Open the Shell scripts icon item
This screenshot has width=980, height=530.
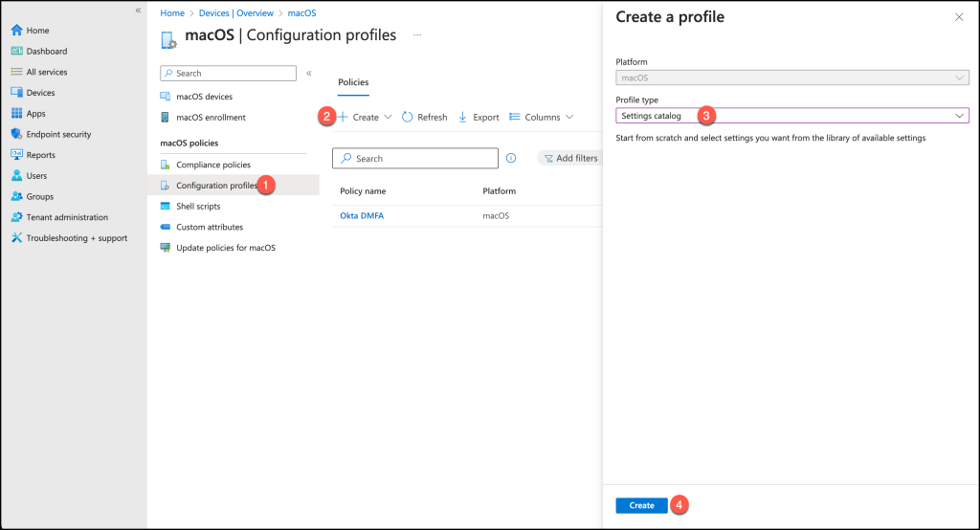(x=166, y=207)
